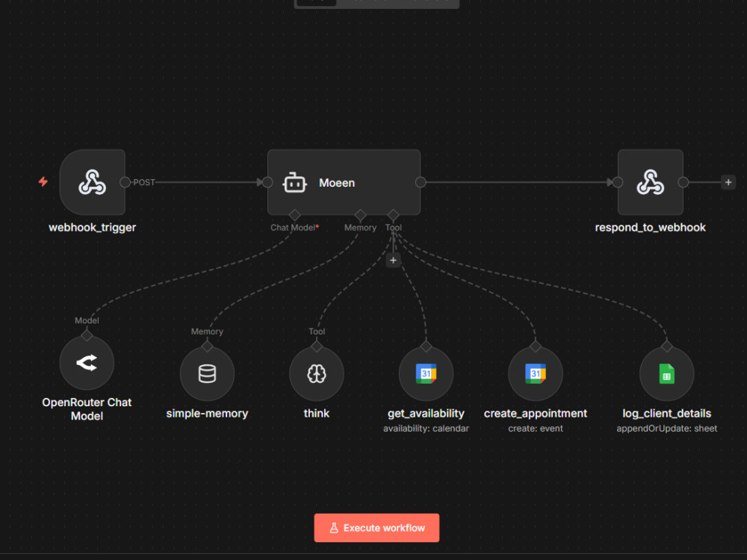Open the create_appointment calendar node
This screenshot has height=560, width=747.
click(x=536, y=374)
